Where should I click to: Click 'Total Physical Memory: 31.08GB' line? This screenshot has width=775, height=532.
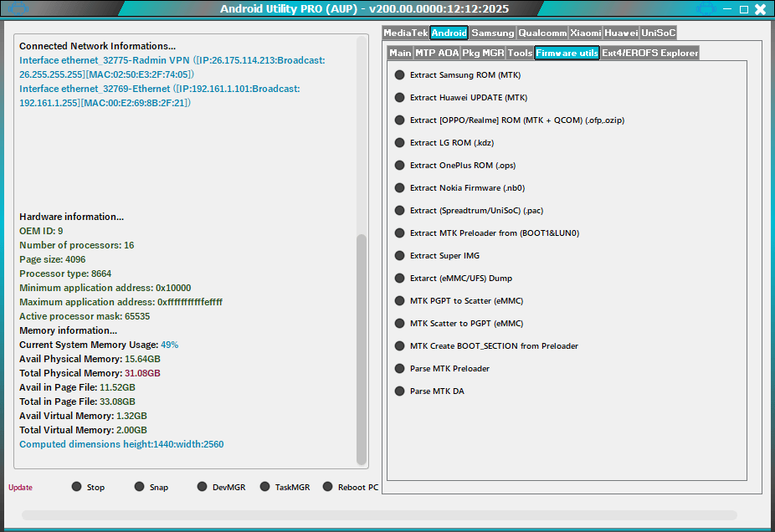tap(90, 373)
